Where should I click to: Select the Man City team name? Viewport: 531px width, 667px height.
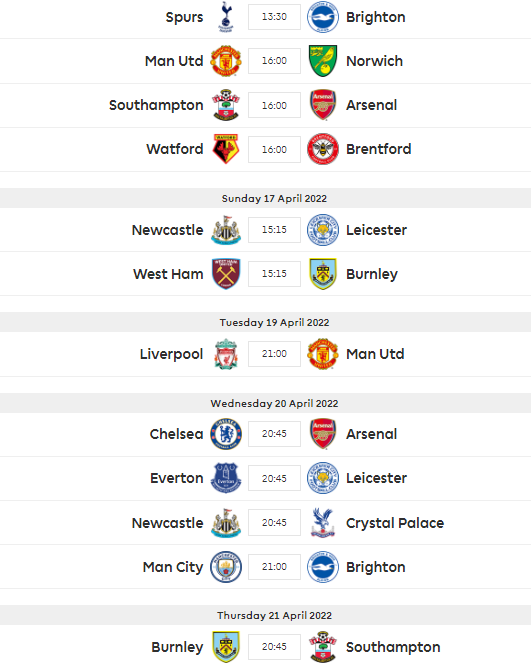coord(173,567)
